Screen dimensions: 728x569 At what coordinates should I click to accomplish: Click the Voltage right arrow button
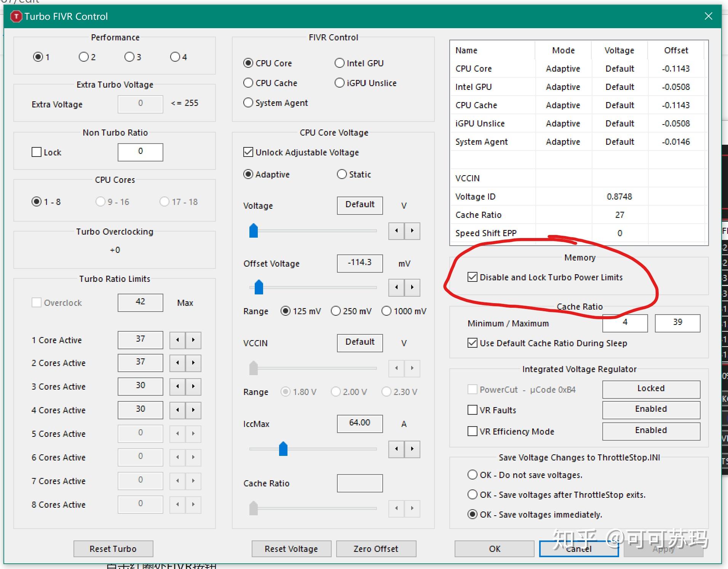pyautogui.click(x=412, y=231)
